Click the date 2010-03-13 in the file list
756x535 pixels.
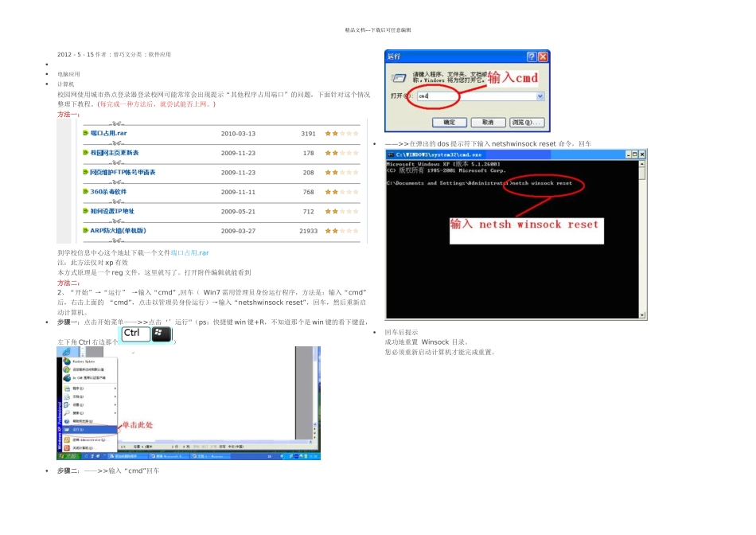coord(238,134)
